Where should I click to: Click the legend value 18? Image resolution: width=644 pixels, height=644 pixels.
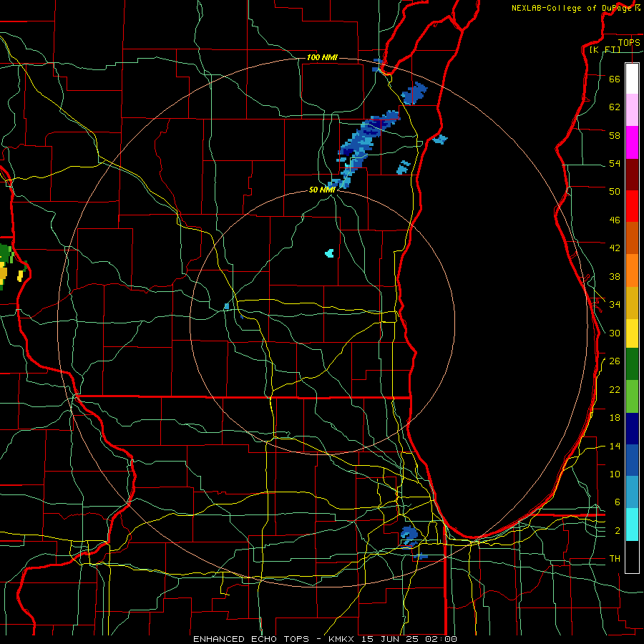(x=615, y=418)
